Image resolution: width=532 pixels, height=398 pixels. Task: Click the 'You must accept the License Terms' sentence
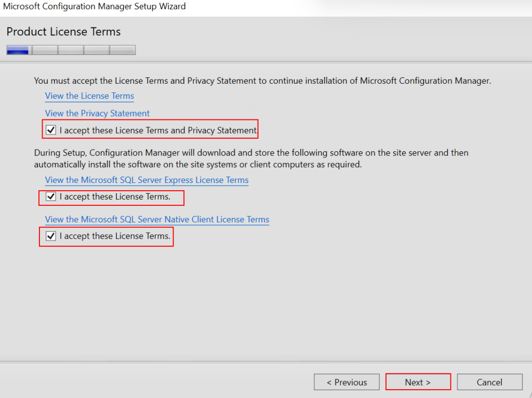(x=262, y=81)
